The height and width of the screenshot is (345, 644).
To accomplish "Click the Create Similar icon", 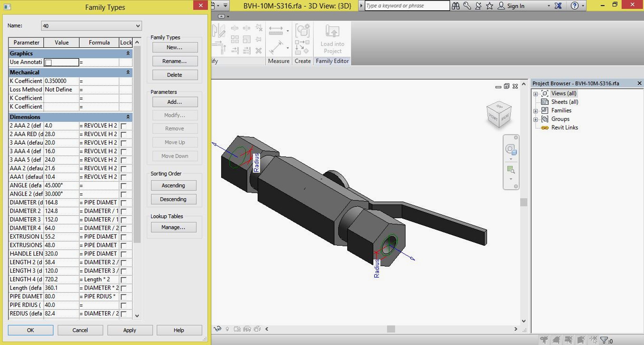I will (302, 47).
